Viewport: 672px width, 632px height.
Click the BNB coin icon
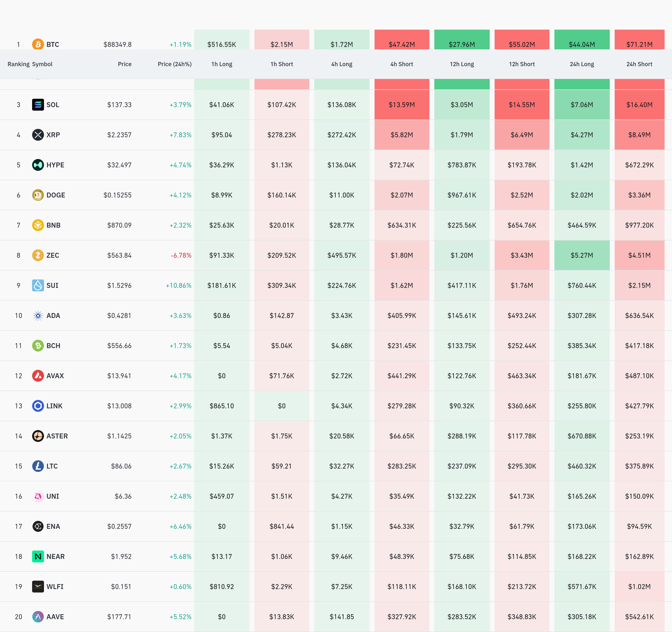[x=38, y=225]
